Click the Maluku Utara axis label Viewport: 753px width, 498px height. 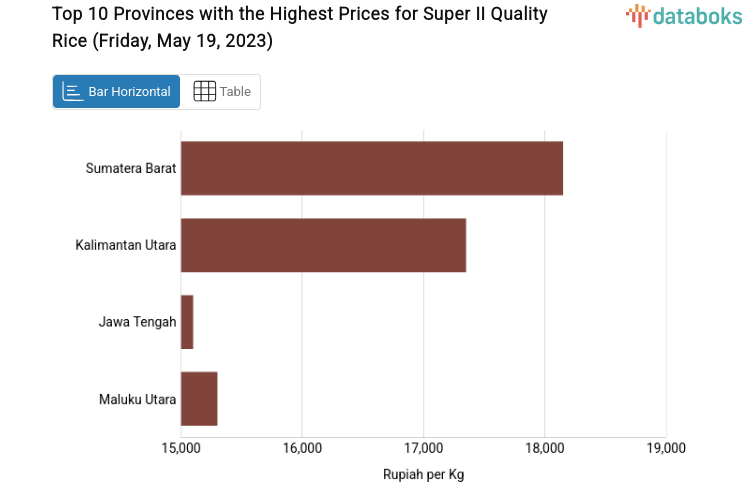(x=137, y=400)
